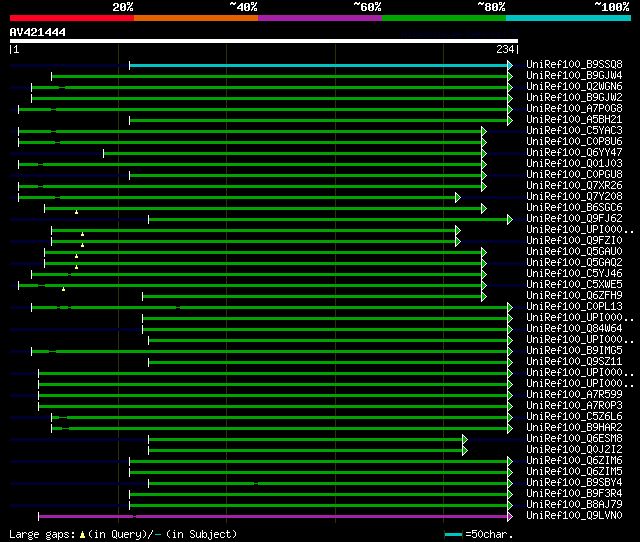Choose the UniRef100_C5Z6L6 entry
Image resolution: width=640 pixels, height=542 pixels.
[x=574, y=417]
